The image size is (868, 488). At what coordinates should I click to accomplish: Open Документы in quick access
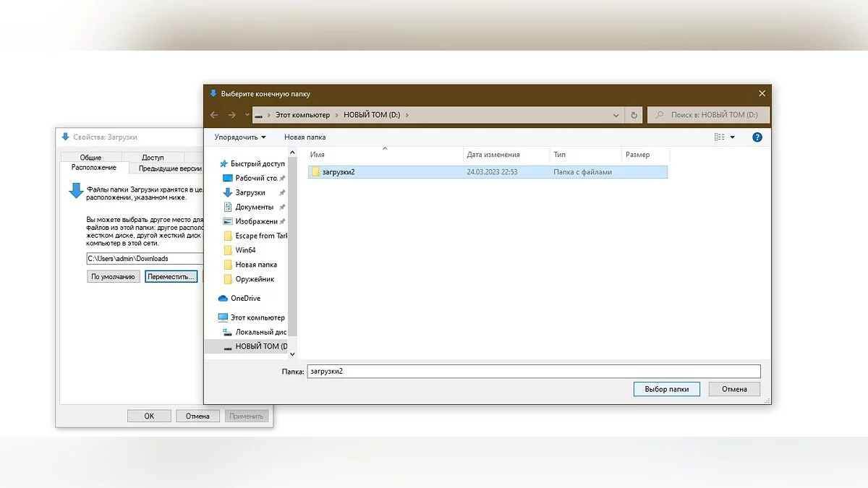(254, 207)
